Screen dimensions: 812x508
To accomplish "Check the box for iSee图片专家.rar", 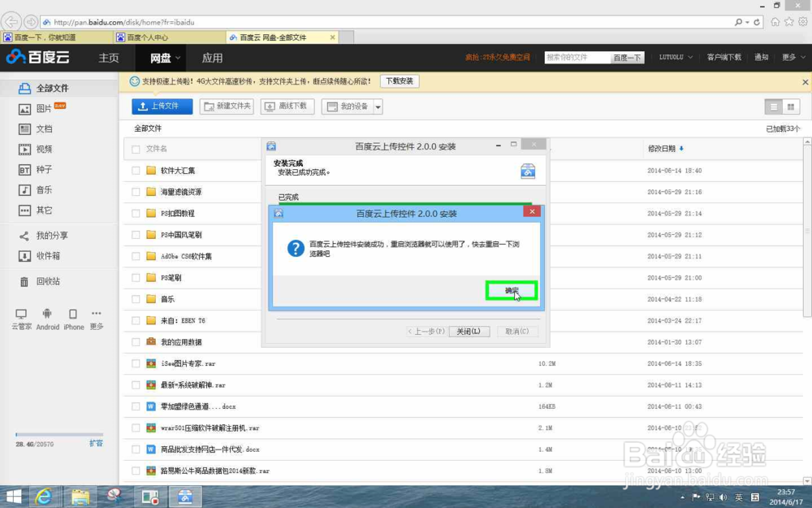I will click(136, 364).
